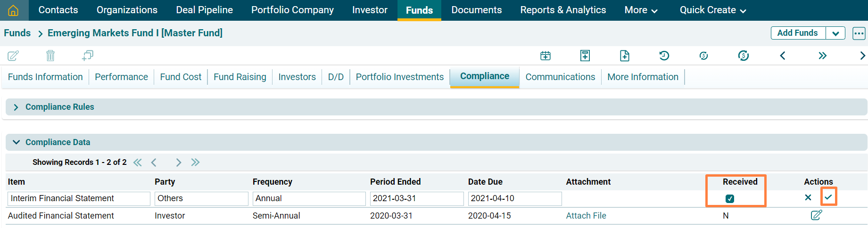Screen dimensions: 868x228
Task: Click the calendar add event icon
Action: [x=546, y=56]
